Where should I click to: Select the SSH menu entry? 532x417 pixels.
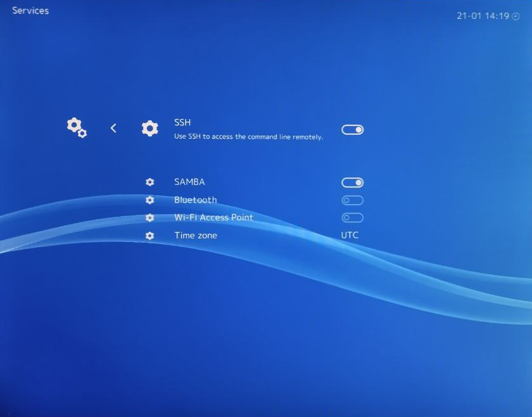(x=182, y=122)
